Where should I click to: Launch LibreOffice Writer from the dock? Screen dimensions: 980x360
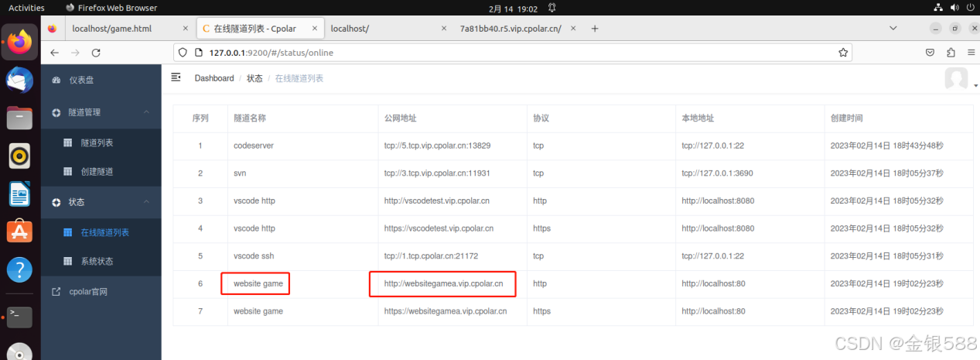pos(19,194)
